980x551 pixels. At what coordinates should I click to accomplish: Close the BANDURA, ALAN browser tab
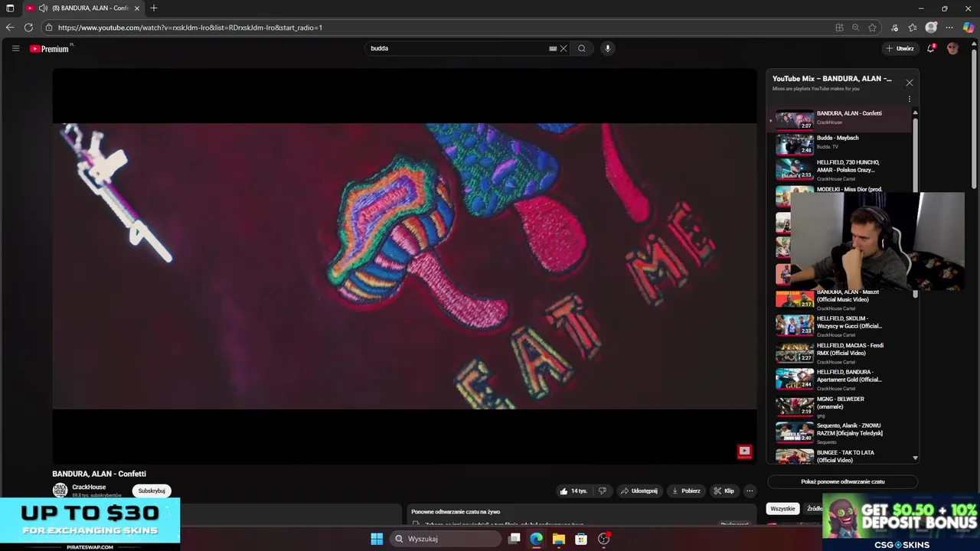pos(137,8)
